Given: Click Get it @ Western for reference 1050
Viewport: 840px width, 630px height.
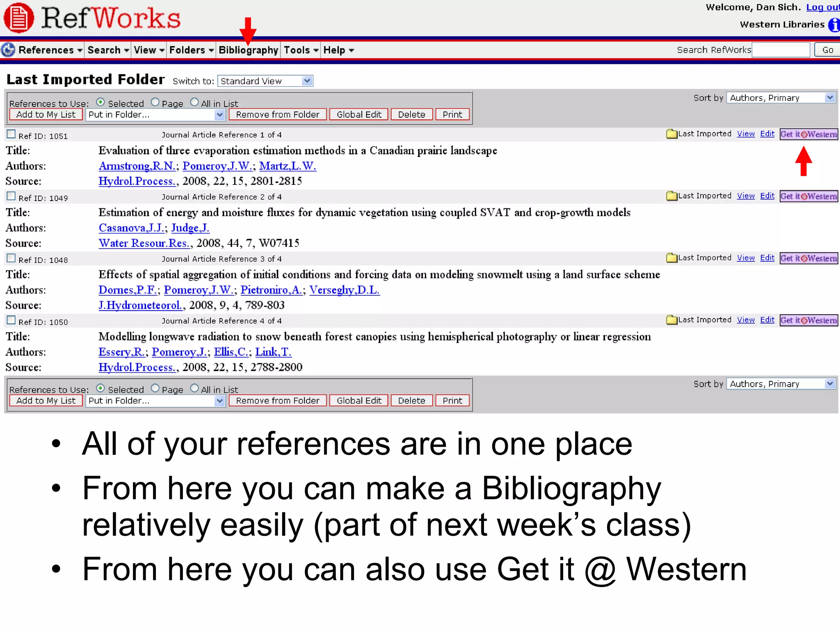Looking at the screenshot, I should [x=808, y=320].
